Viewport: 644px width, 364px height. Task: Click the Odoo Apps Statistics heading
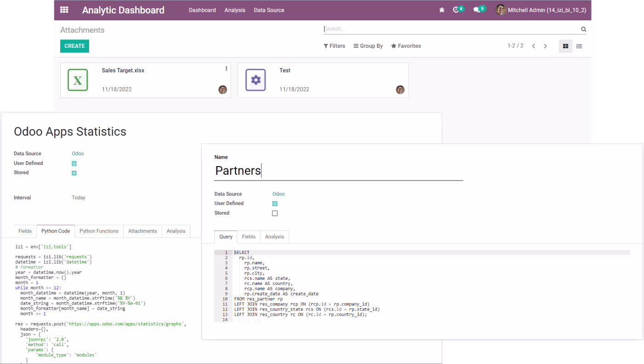70,132
